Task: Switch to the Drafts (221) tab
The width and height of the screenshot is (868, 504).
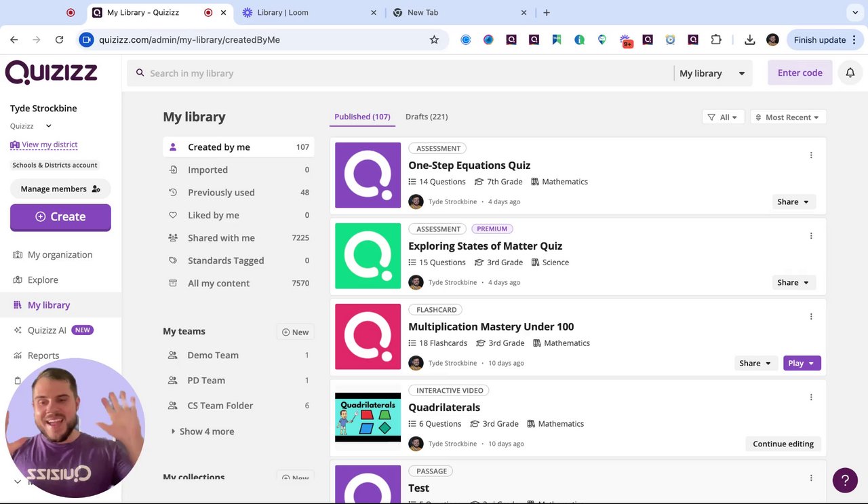Action: pyautogui.click(x=427, y=117)
